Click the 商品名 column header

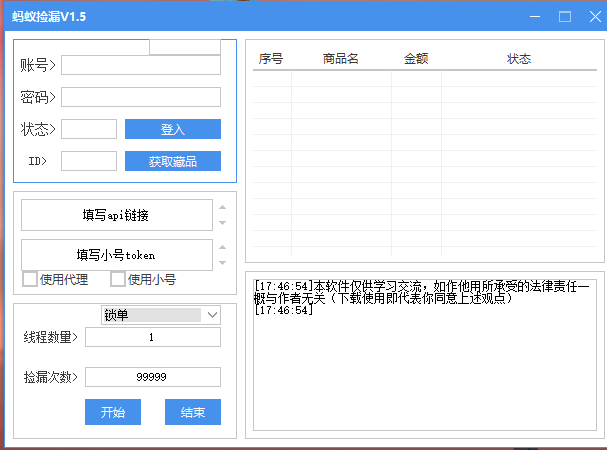(341, 59)
